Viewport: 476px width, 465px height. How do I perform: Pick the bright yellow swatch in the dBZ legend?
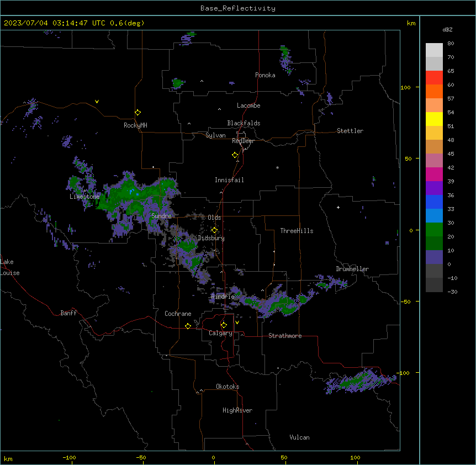(434, 119)
